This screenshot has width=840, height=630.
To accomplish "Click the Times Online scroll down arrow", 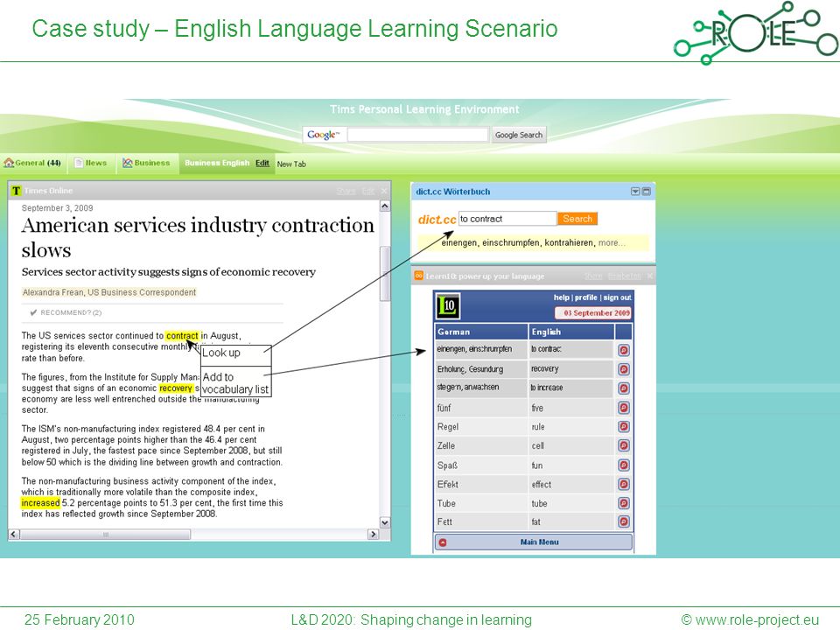I will pos(385,522).
